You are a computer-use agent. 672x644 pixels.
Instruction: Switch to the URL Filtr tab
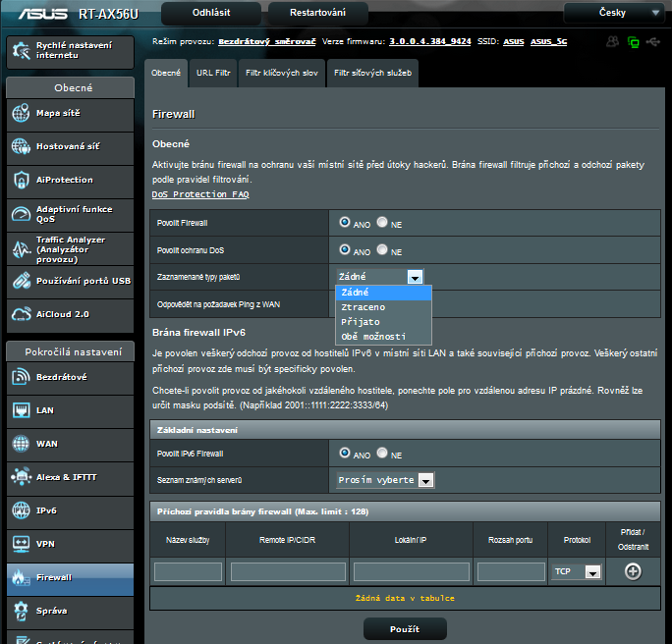click(213, 73)
